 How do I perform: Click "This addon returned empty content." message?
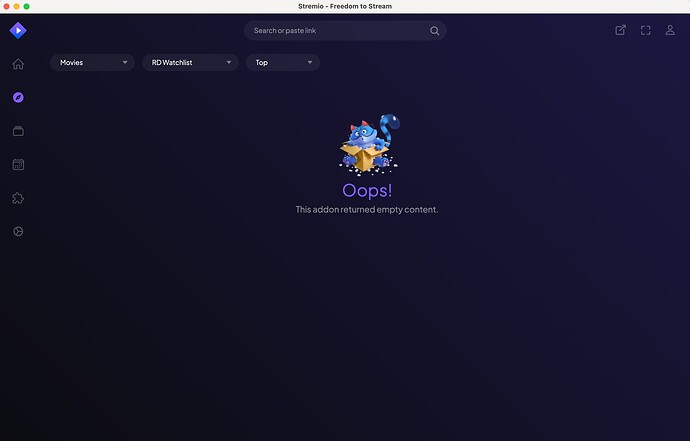pyautogui.click(x=367, y=209)
